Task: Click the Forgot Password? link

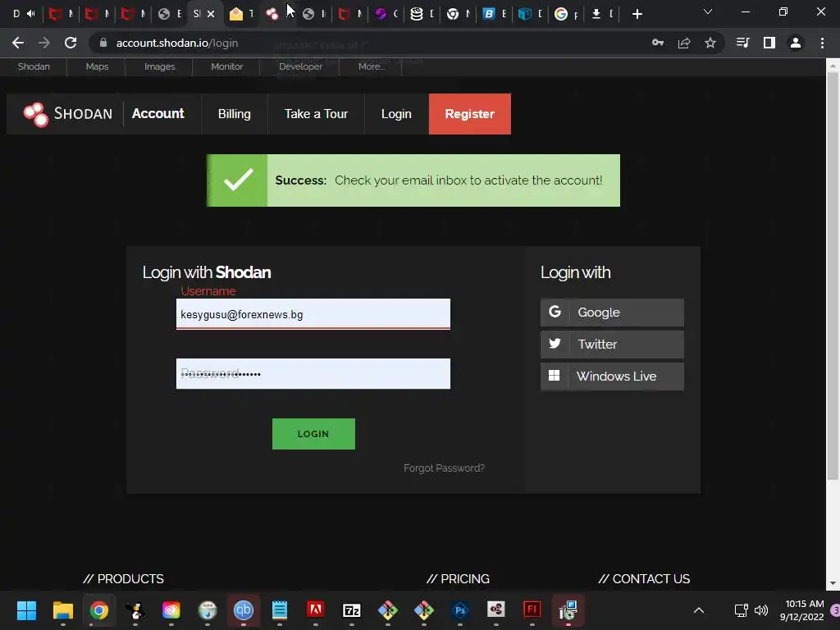Action: tap(444, 468)
